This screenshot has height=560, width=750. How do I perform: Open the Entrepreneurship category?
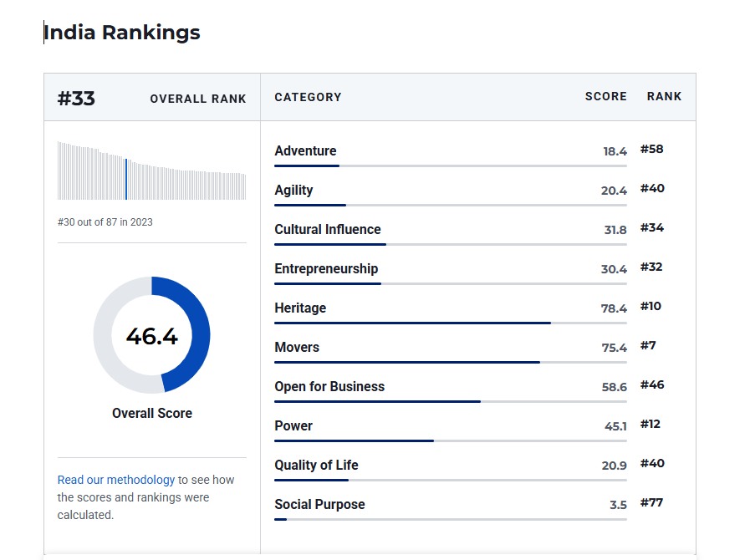[x=326, y=269]
